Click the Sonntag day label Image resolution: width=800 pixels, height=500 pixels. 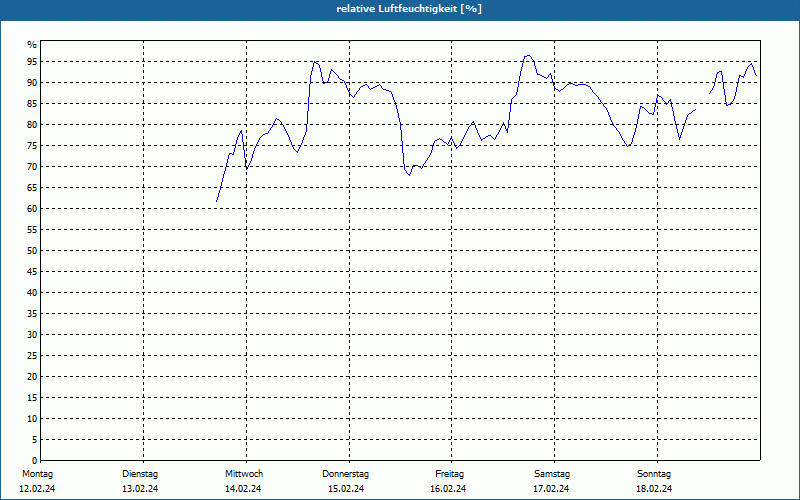(x=654, y=474)
